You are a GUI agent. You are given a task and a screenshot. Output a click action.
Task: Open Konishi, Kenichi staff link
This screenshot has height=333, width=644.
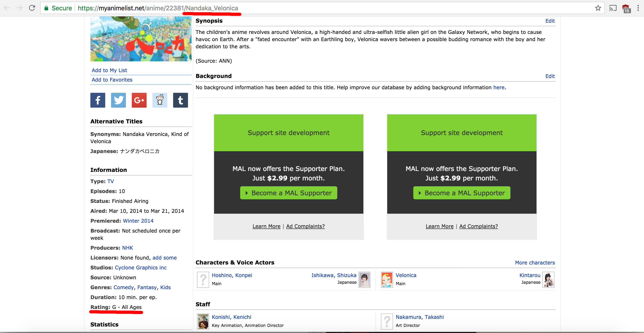pos(231,317)
